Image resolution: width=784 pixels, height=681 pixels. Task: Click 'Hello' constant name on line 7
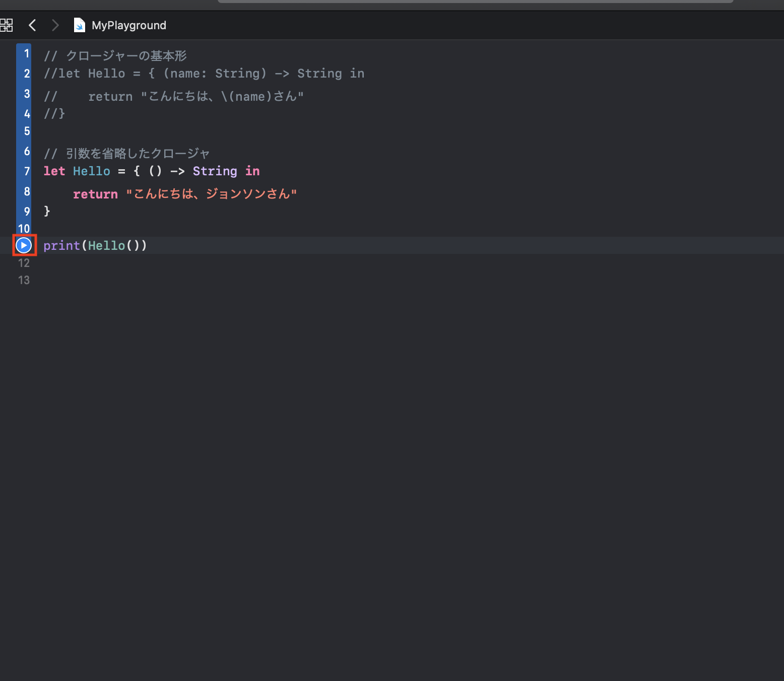coord(92,171)
